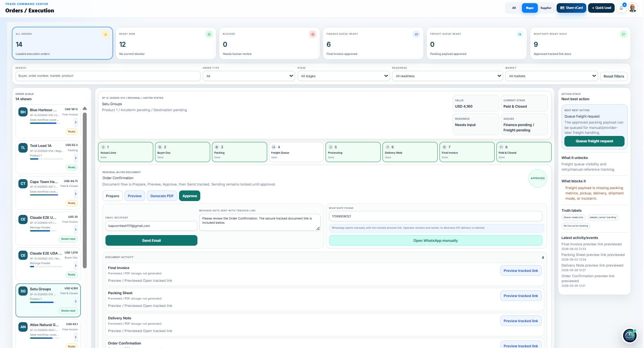Click the Claude E2E order Needs input badge
The height and width of the screenshot is (348, 644).
tap(68, 239)
